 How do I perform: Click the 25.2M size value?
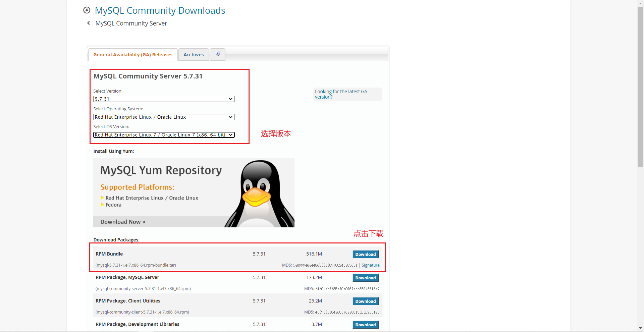point(315,301)
